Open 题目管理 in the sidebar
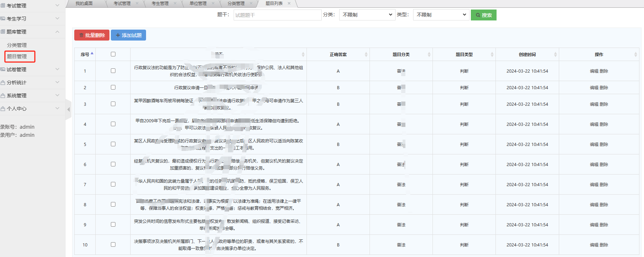This screenshot has height=257, width=644. click(17, 56)
